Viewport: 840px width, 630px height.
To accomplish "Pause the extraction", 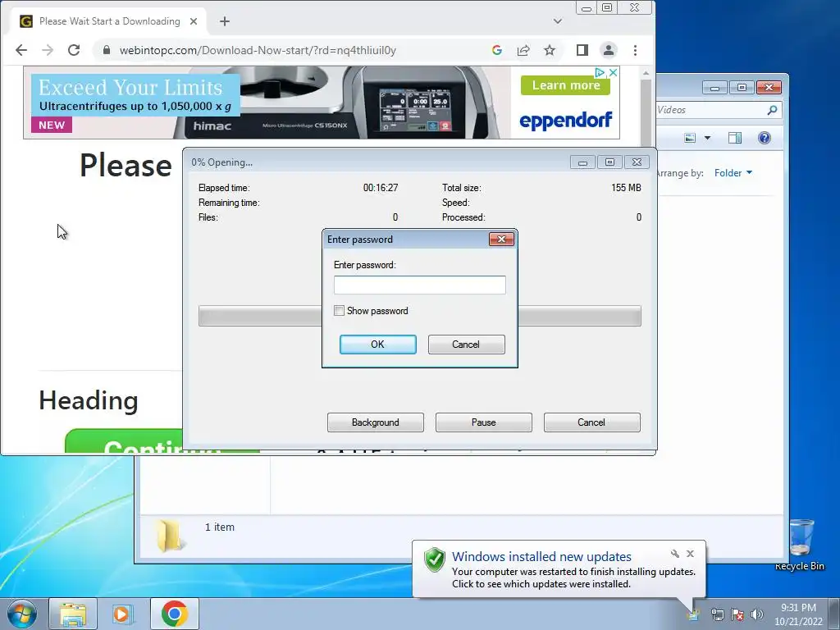I will point(484,422).
